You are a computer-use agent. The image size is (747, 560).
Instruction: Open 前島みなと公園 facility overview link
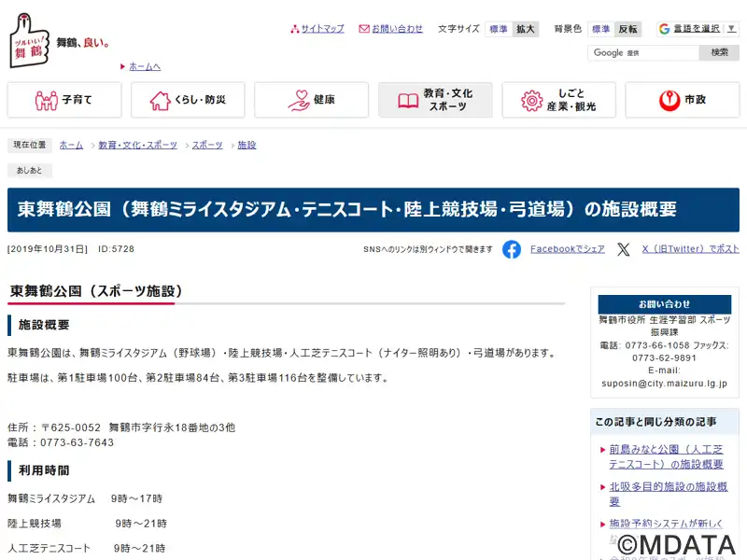coord(666,456)
